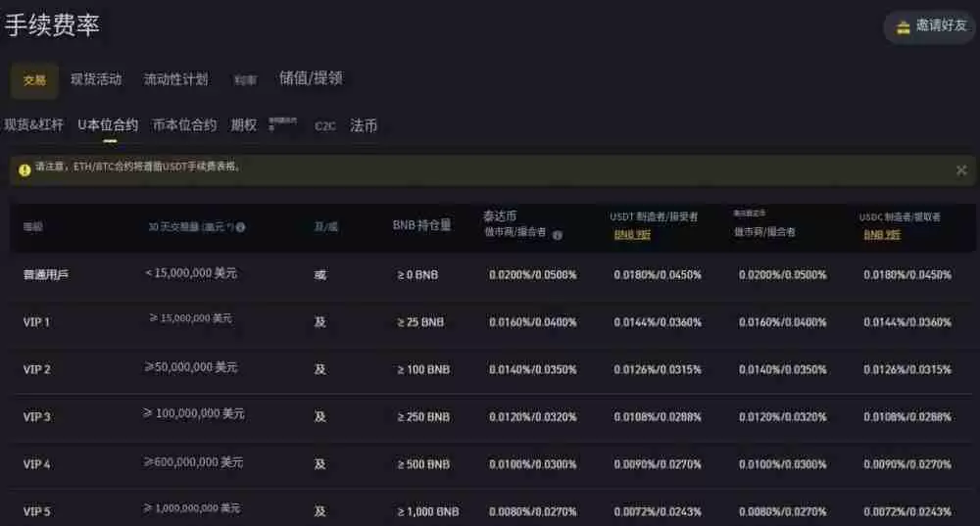Screen dimensions: 980x526
Task: Click BNB discount link under USDC header
Action: coord(882,235)
